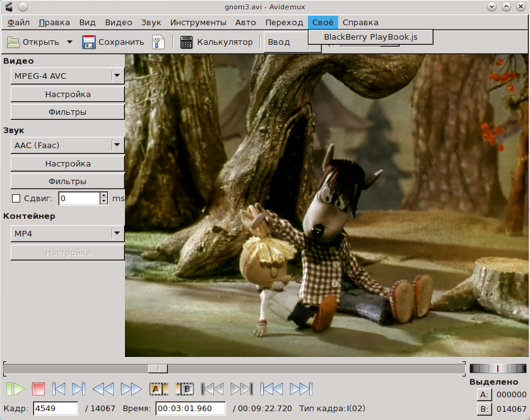This screenshot has width=530, height=420.
Task: Open the Calculator tool
Action: coord(216,42)
